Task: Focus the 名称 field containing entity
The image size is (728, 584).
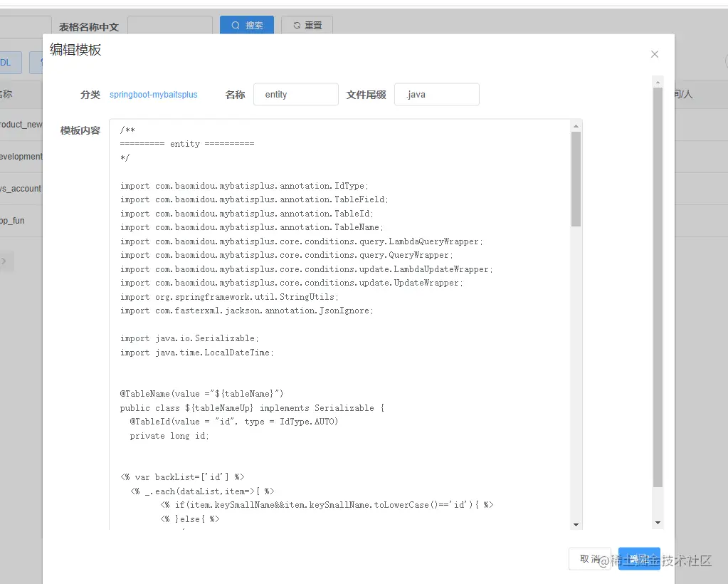Action: (296, 94)
